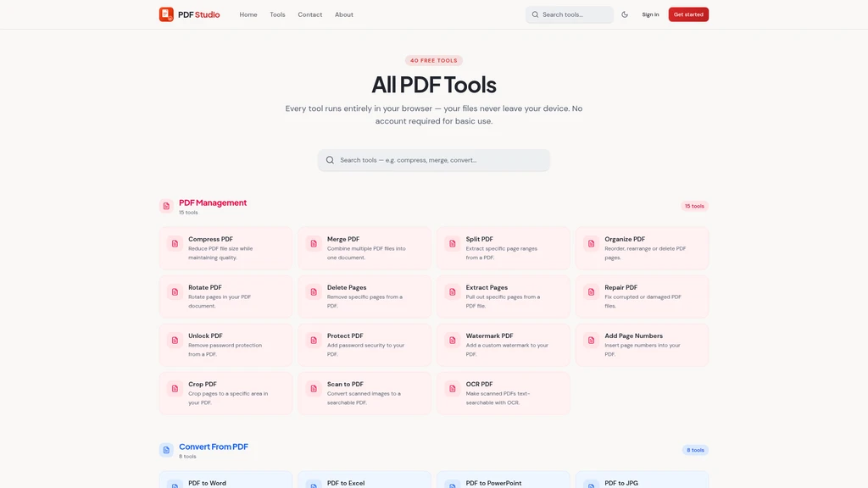Viewport: 868px width, 488px height.
Task: Toggle dark mode moon icon
Action: [625, 14]
